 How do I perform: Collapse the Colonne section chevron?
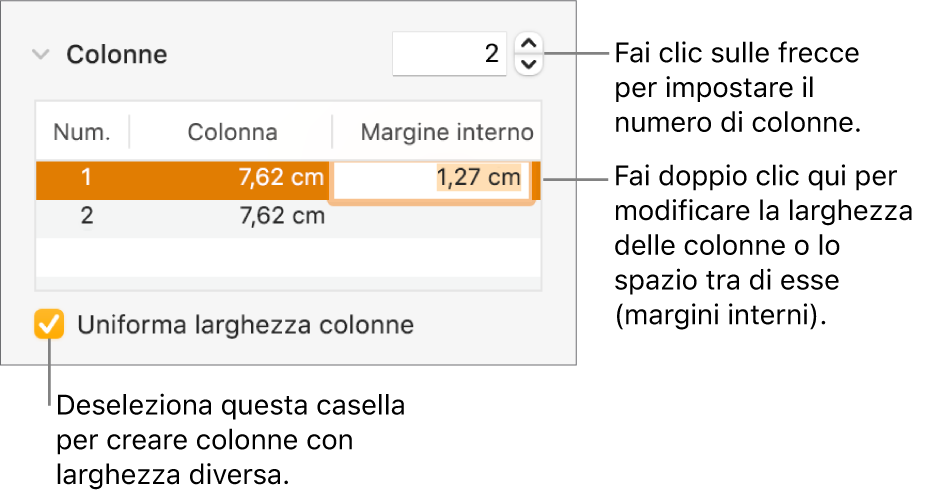(40, 55)
